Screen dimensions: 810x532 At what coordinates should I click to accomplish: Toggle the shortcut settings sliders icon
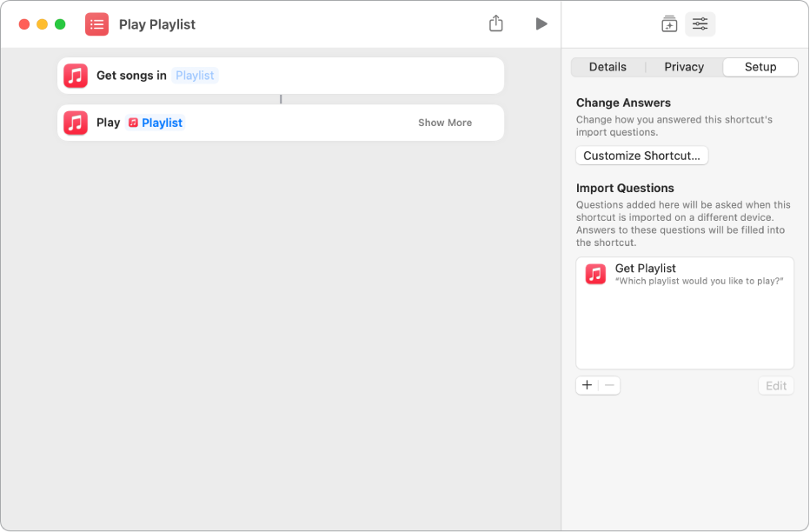(700, 24)
